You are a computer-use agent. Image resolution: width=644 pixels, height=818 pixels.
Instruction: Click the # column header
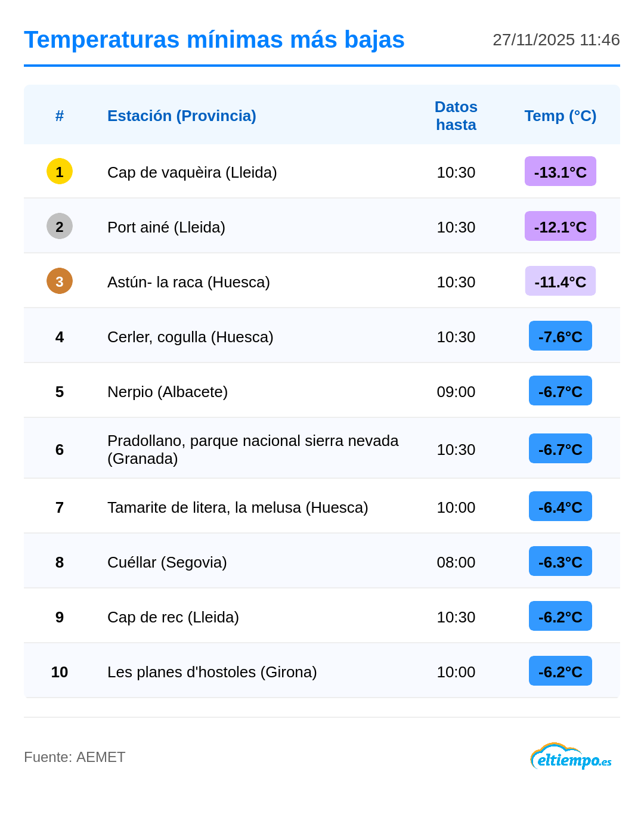(x=60, y=116)
